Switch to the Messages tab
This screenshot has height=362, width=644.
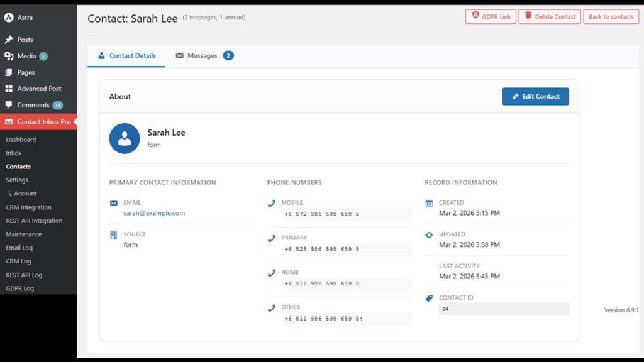[204, 56]
